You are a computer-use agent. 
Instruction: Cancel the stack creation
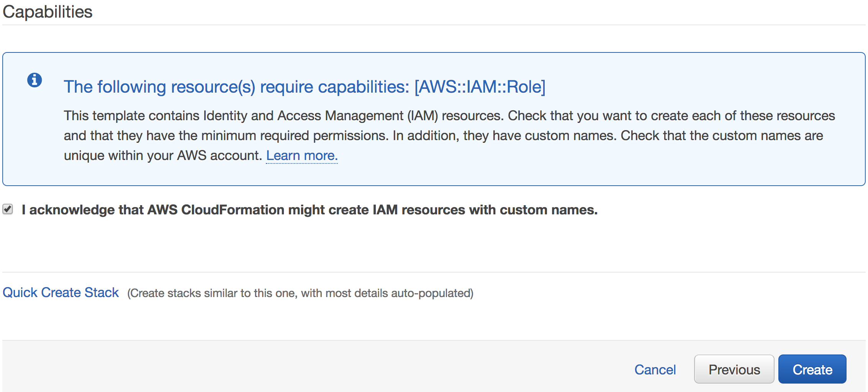pos(655,370)
